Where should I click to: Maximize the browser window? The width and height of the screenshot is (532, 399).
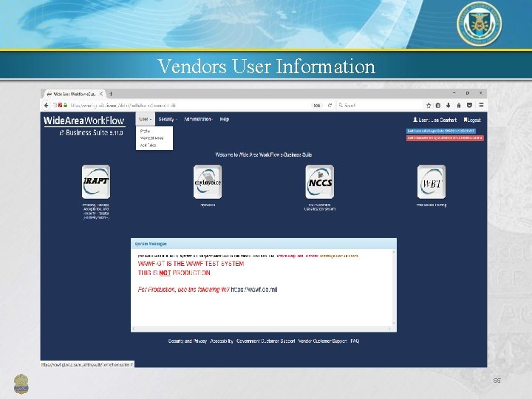coord(468,93)
